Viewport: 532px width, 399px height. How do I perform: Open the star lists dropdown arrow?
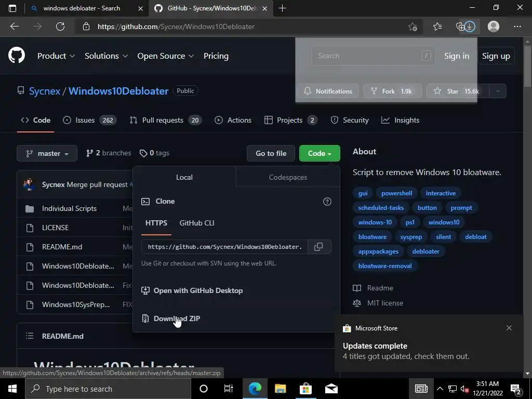tap(497, 91)
